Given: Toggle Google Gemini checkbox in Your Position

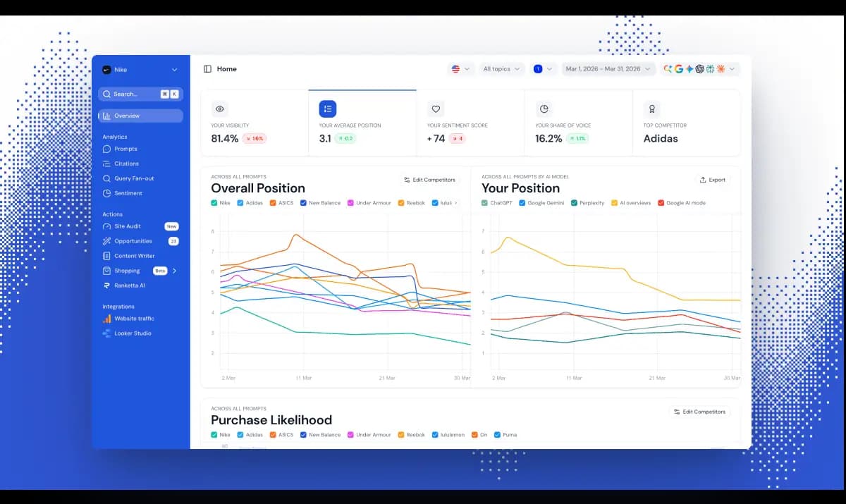Looking at the screenshot, I should (x=522, y=203).
